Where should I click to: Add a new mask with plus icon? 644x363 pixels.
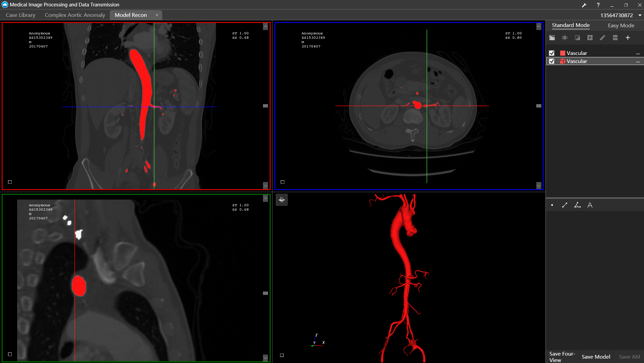628,38
